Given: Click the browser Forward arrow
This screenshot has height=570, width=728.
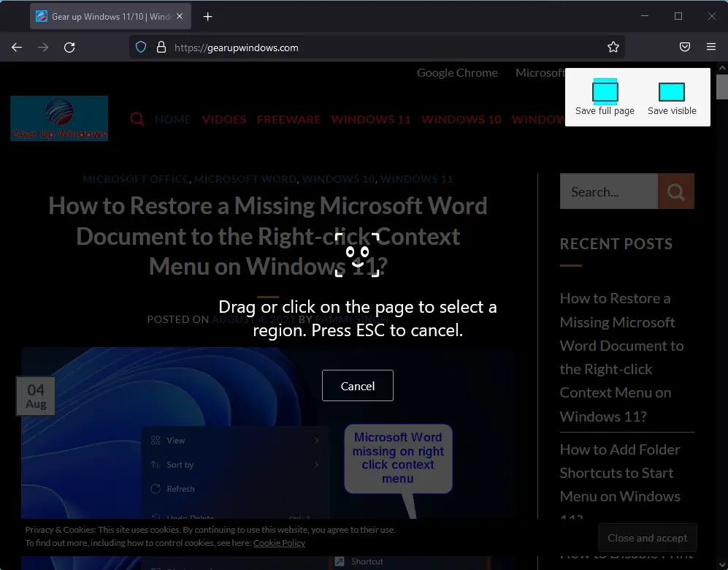Looking at the screenshot, I should pos(42,47).
